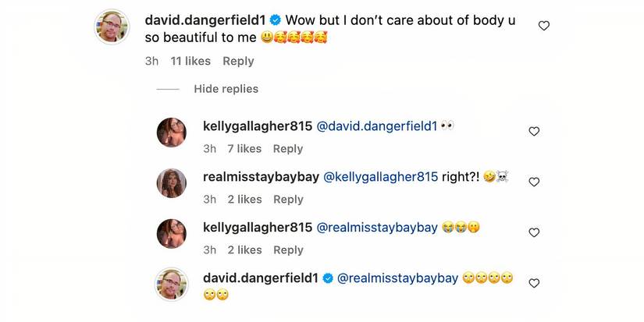
Task: Collapse the thread with Hide replies
Action: (226, 89)
